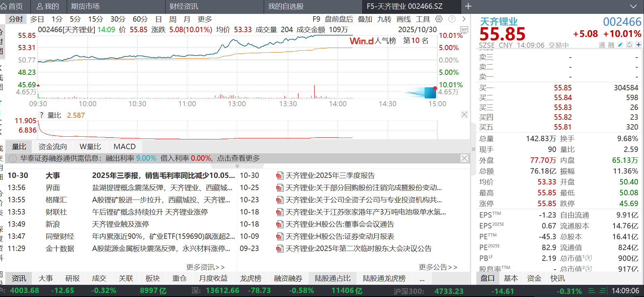The image size is (644, 297).
Task: Click Win.d 人气榜 ranking label
Action: (x=373, y=41)
